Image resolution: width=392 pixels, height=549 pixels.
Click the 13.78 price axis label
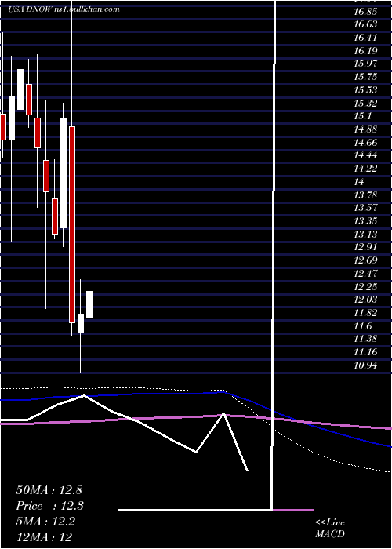coord(365,195)
